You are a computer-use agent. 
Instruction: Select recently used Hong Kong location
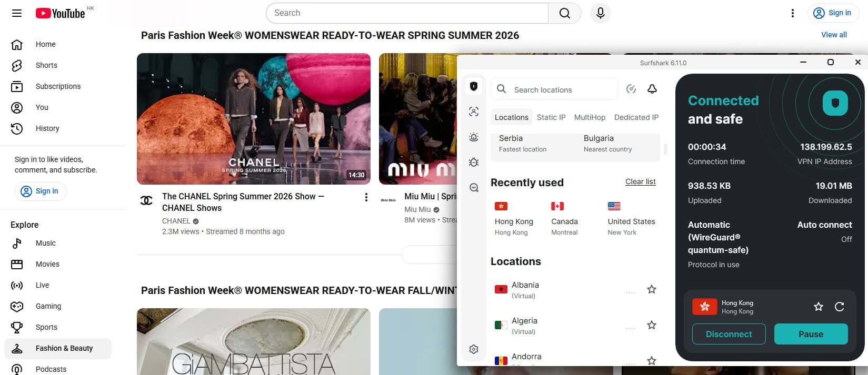coord(514,219)
